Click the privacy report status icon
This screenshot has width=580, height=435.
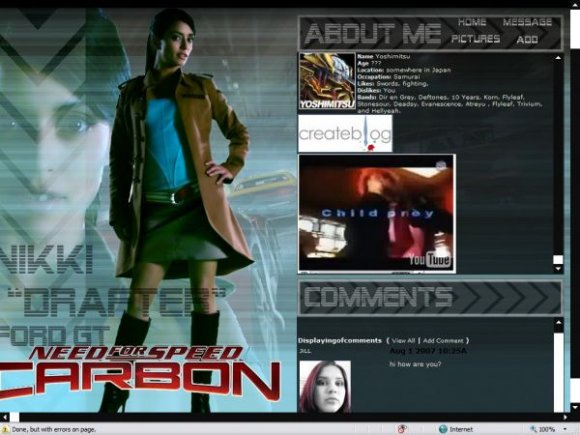click(402, 429)
